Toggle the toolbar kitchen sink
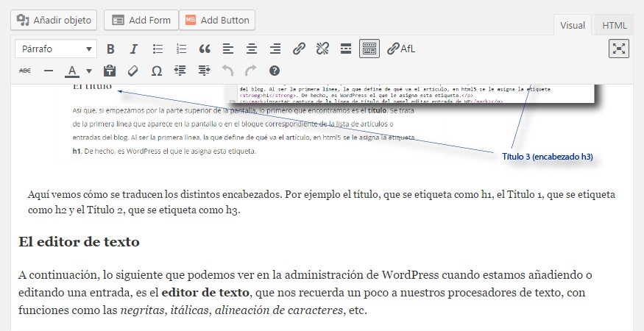 coord(369,49)
